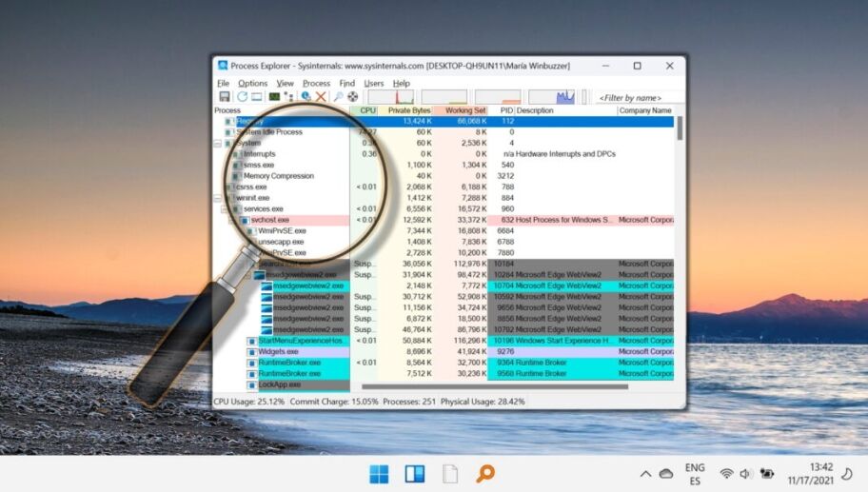Open the Help menu
The height and width of the screenshot is (492, 868).
click(402, 83)
